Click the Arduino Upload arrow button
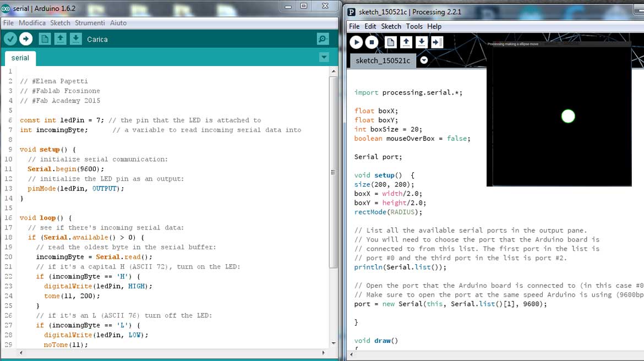This screenshot has width=644, height=361. [x=26, y=39]
